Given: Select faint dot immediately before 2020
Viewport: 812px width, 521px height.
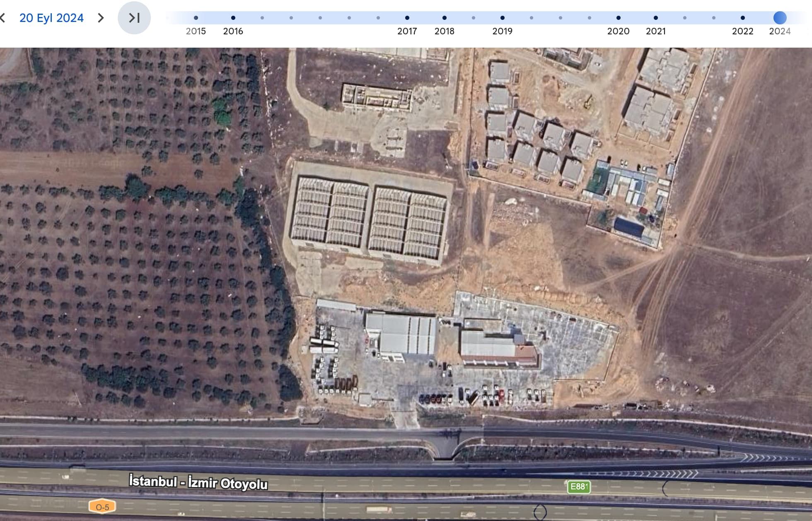Looking at the screenshot, I should [x=590, y=18].
